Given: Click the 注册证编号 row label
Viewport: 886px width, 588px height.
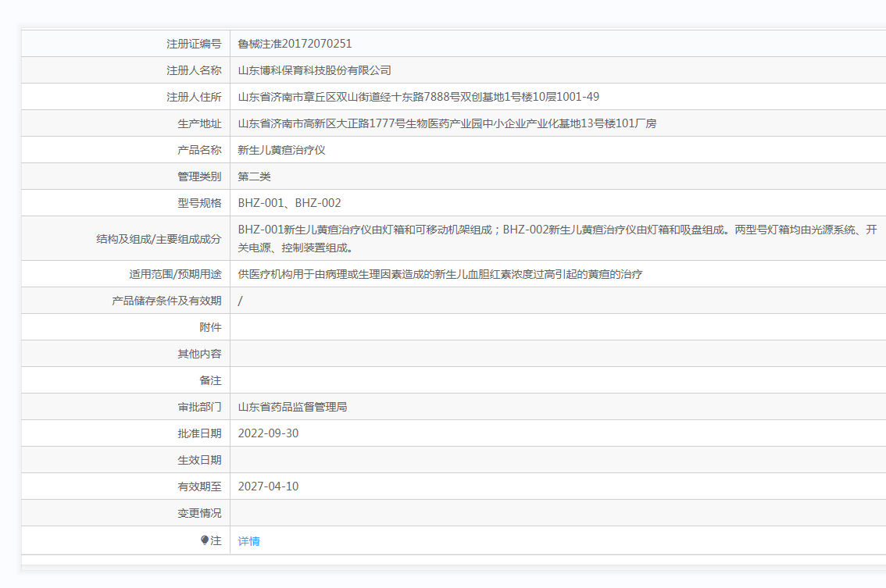Looking at the screenshot, I should coord(194,44).
